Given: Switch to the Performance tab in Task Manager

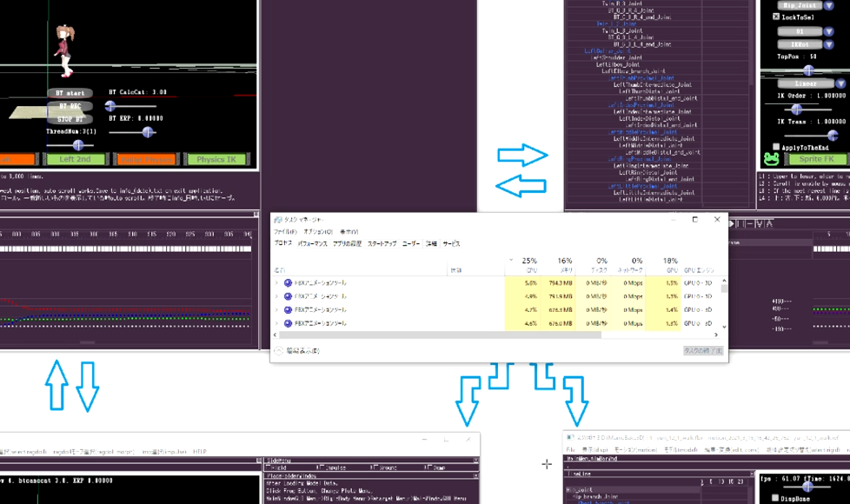Looking at the screenshot, I should [312, 244].
